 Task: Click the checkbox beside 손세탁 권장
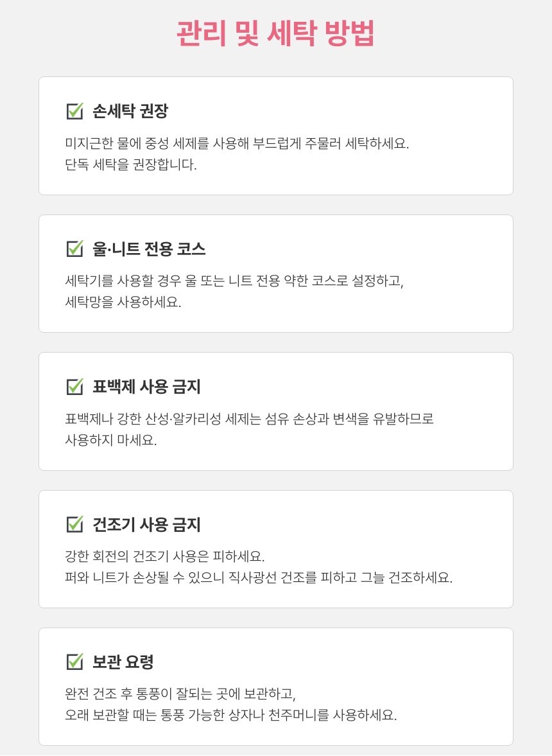74,111
